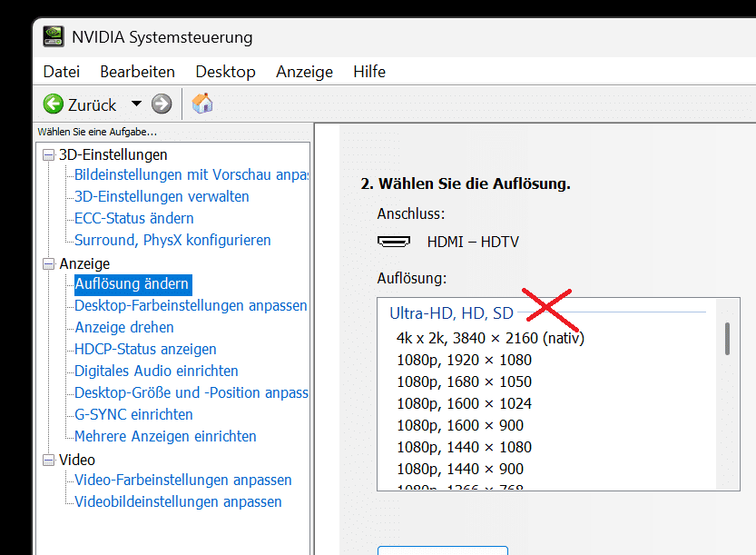Click the resolution list scrollbar thumb
The width and height of the screenshot is (756, 555).
pos(727,339)
